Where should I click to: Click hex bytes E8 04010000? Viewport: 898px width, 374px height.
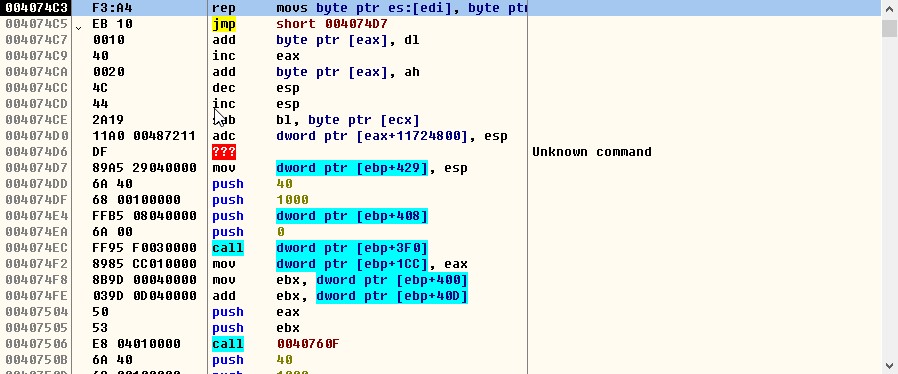136,344
